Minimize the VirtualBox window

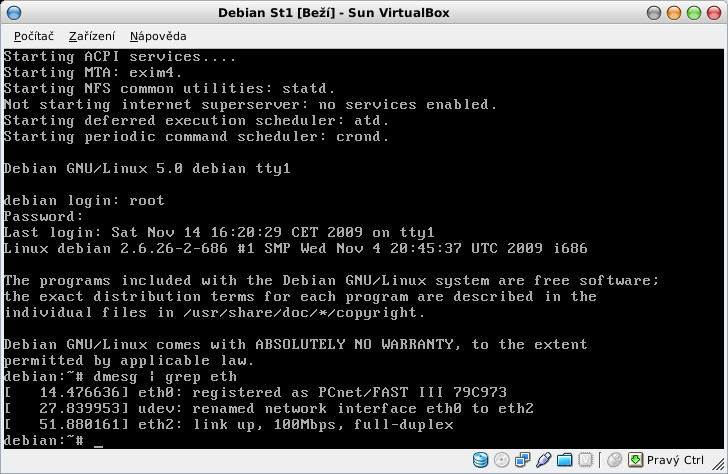(x=672, y=12)
